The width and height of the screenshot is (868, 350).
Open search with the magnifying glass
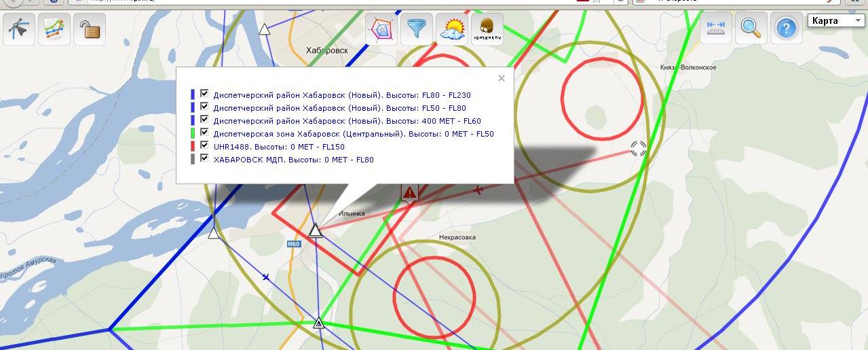click(x=751, y=28)
